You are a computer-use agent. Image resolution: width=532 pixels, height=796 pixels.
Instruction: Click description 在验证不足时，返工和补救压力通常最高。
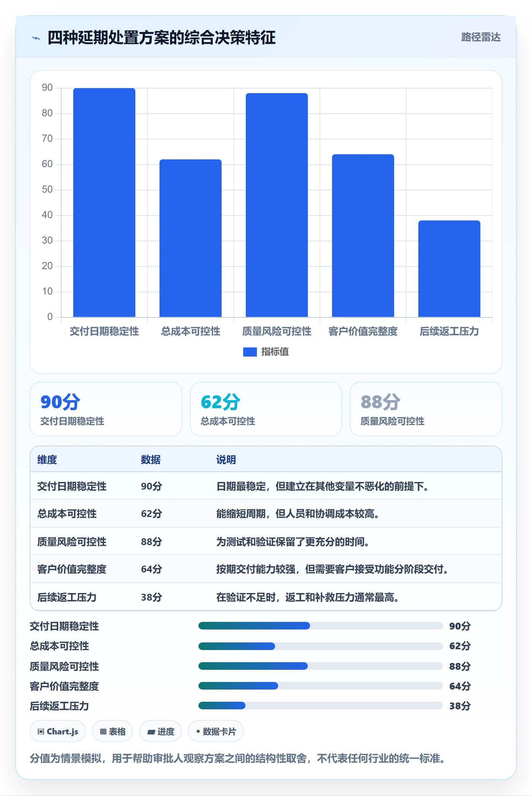point(308,597)
